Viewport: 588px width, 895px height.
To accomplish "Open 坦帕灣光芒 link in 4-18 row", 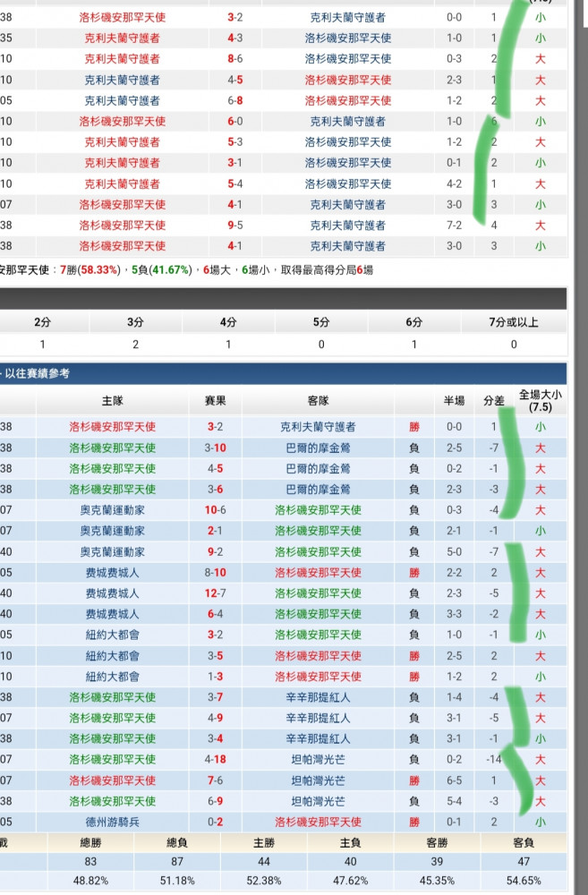I will (x=318, y=759).
